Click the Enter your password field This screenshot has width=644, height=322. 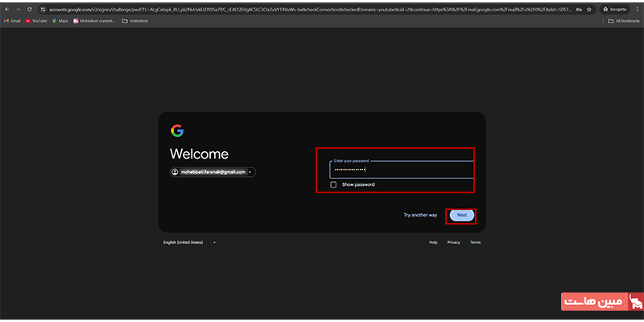(401, 169)
